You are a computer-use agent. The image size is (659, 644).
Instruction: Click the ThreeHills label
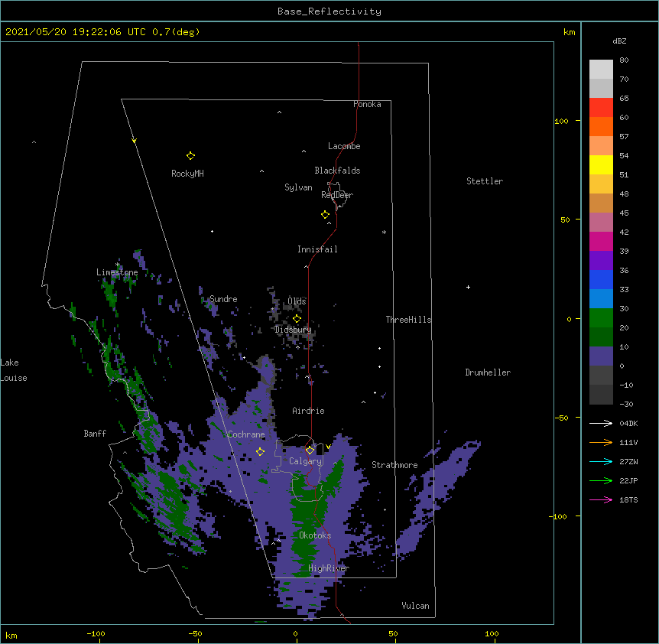click(408, 320)
